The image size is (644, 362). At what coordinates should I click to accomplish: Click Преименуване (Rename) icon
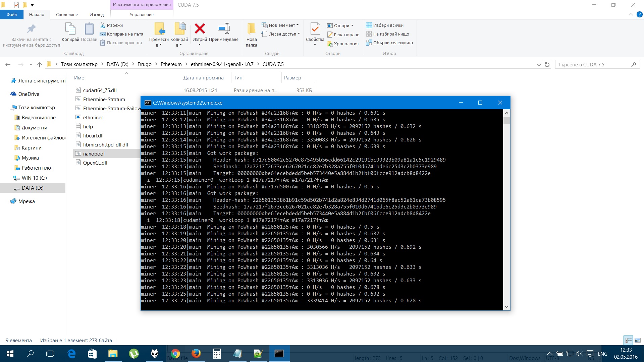pos(223,28)
